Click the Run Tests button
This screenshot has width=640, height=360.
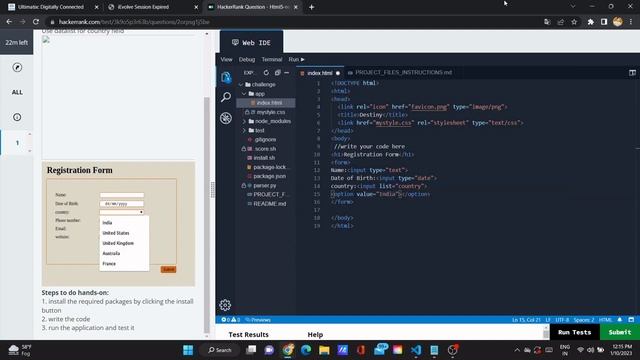coord(574,332)
